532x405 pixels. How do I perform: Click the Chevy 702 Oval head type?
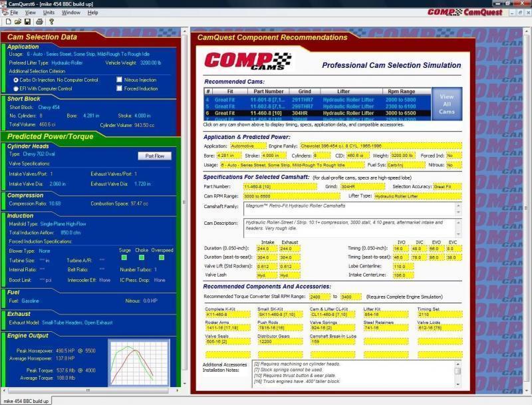coord(39,154)
